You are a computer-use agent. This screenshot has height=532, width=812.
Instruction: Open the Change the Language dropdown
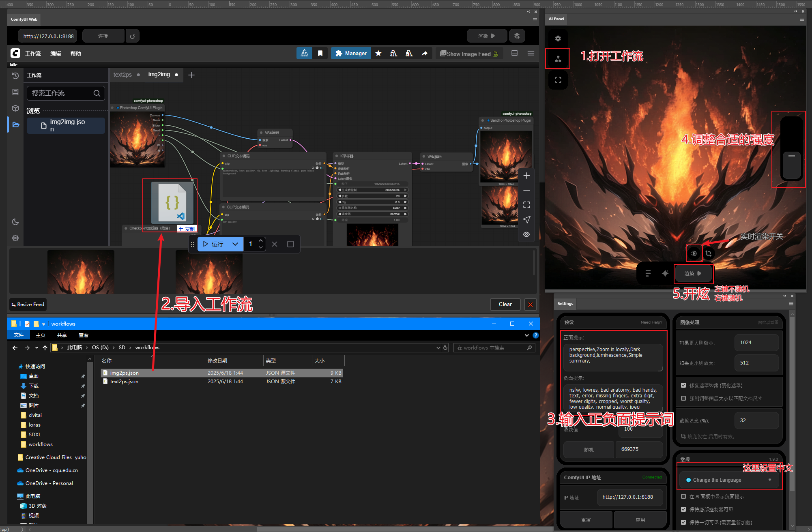pyautogui.click(x=729, y=480)
